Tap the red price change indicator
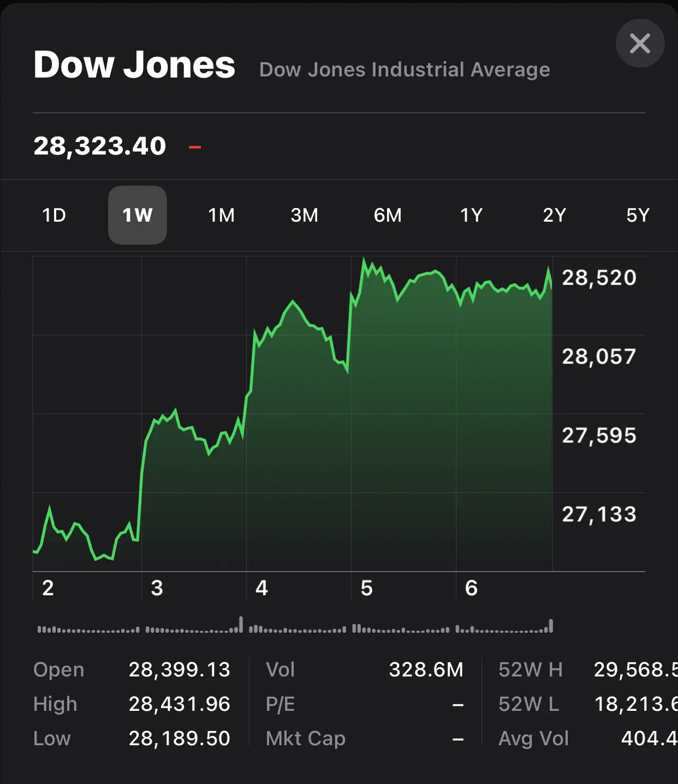The width and height of the screenshot is (678, 784). [195, 146]
